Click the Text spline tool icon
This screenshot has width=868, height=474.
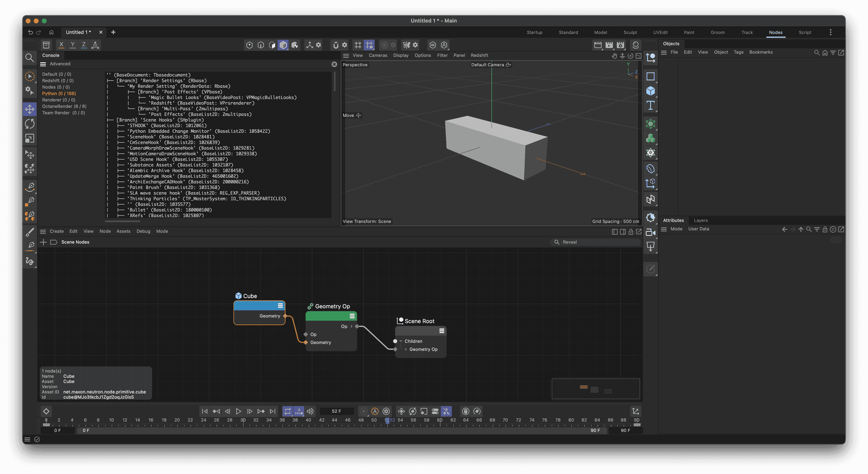click(651, 105)
